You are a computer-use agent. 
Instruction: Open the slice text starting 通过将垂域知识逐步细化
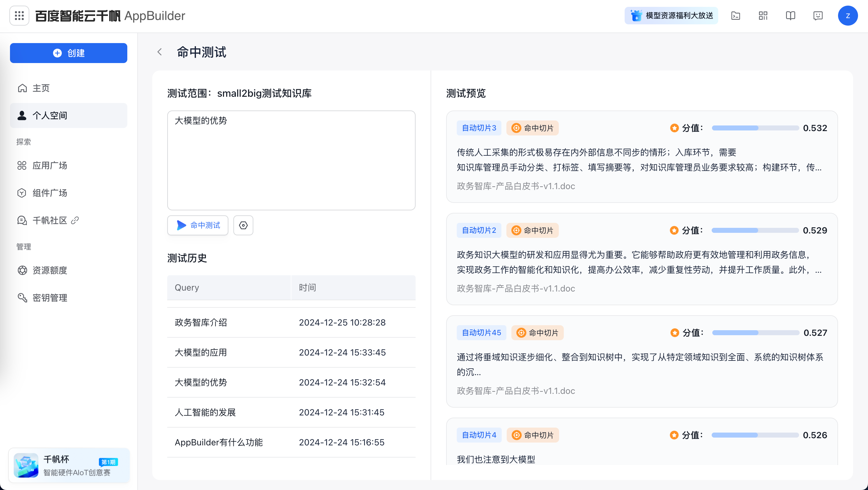[x=640, y=365]
